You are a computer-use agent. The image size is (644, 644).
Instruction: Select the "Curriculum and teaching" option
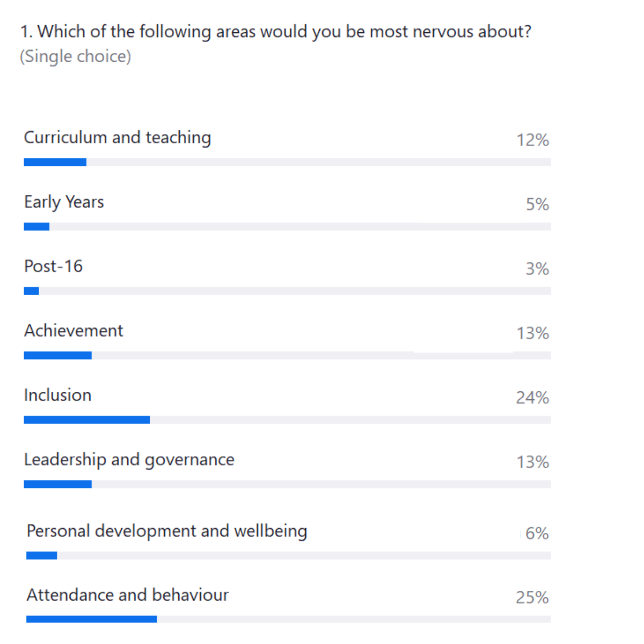[118, 138]
